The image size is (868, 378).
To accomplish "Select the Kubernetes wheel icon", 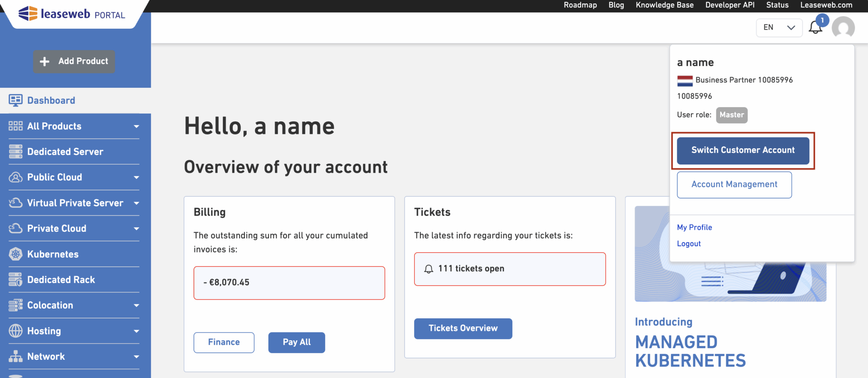I will (x=16, y=254).
